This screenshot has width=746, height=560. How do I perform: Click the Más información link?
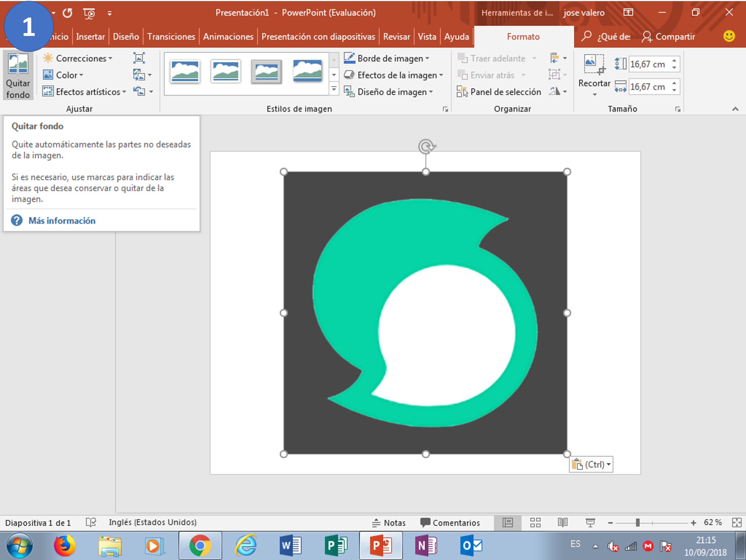(62, 220)
